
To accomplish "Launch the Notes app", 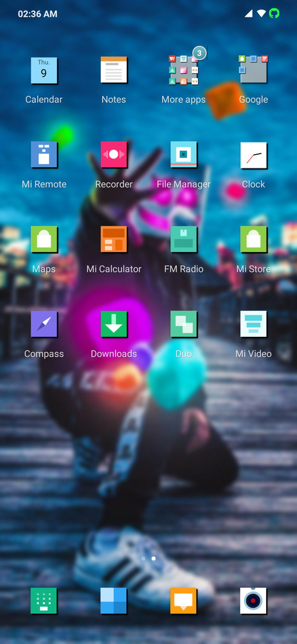I will pyautogui.click(x=114, y=70).
